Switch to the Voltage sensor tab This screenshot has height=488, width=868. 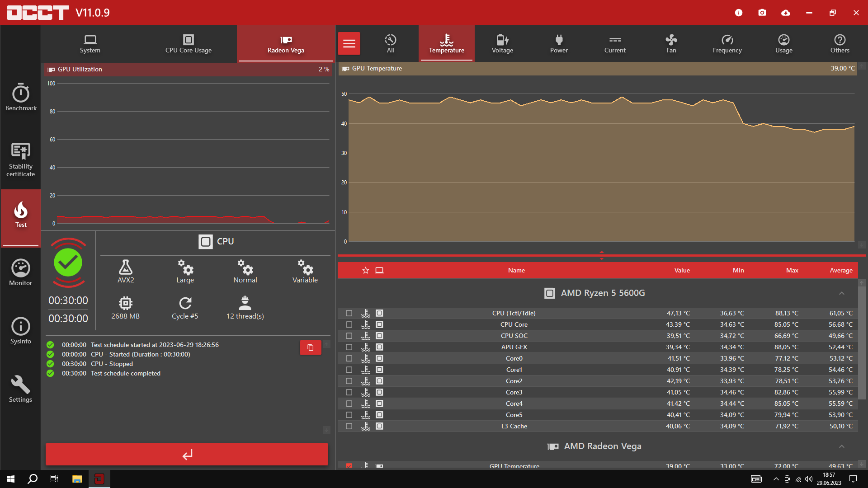(502, 44)
